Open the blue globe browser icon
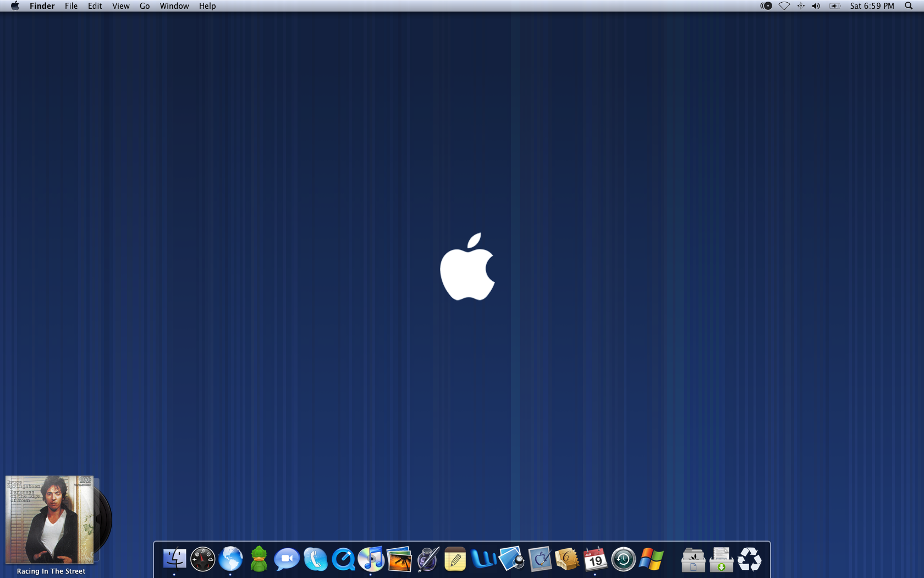Image resolution: width=924 pixels, height=578 pixels. pos(230,559)
